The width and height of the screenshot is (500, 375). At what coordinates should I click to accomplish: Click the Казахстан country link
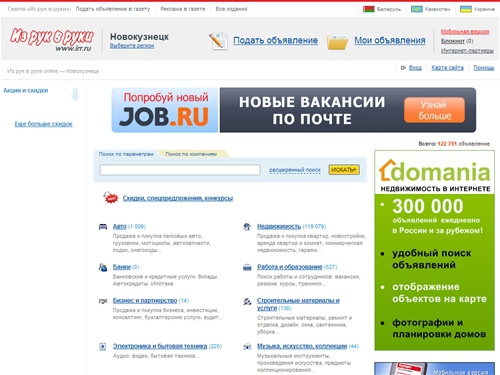[x=437, y=9]
